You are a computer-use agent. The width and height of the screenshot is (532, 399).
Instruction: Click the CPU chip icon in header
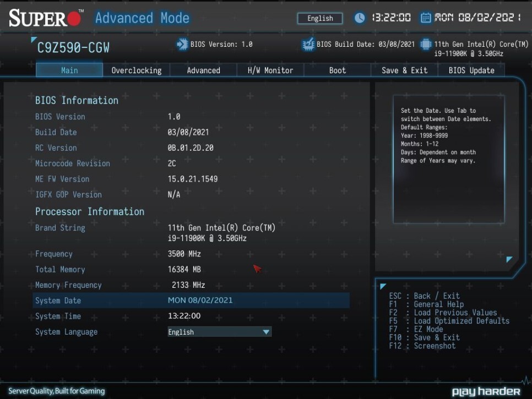[426, 45]
